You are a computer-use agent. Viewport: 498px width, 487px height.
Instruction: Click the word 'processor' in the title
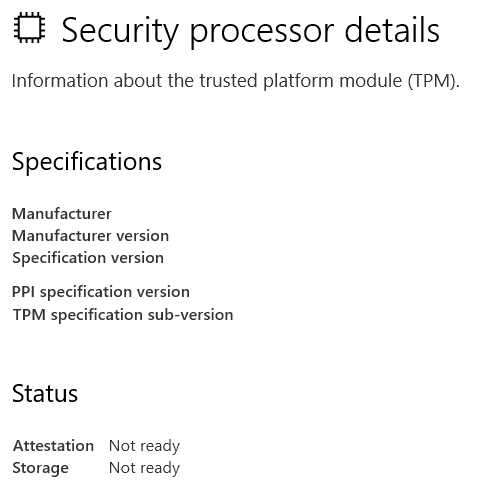pos(262,33)
